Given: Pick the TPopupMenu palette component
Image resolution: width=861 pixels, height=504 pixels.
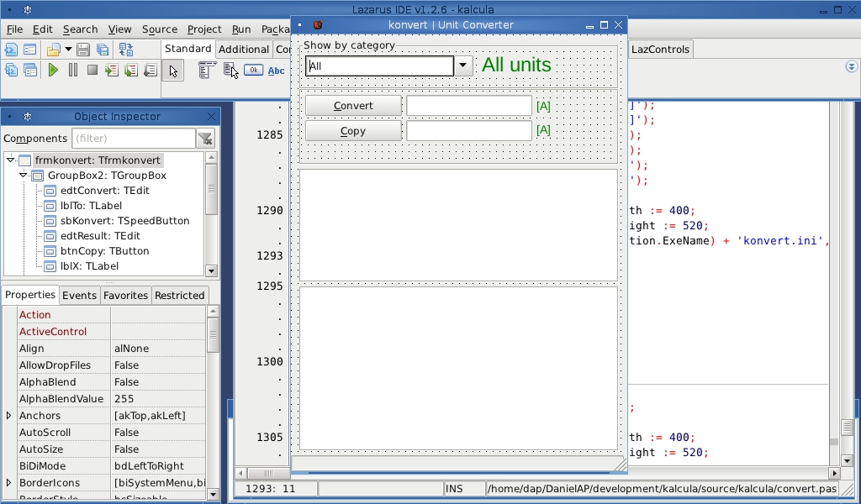Looking at the screenshot, I should tap(230, 71).
